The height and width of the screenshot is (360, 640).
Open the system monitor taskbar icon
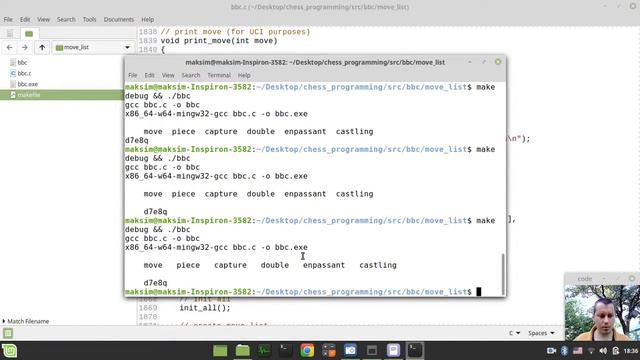264,351
